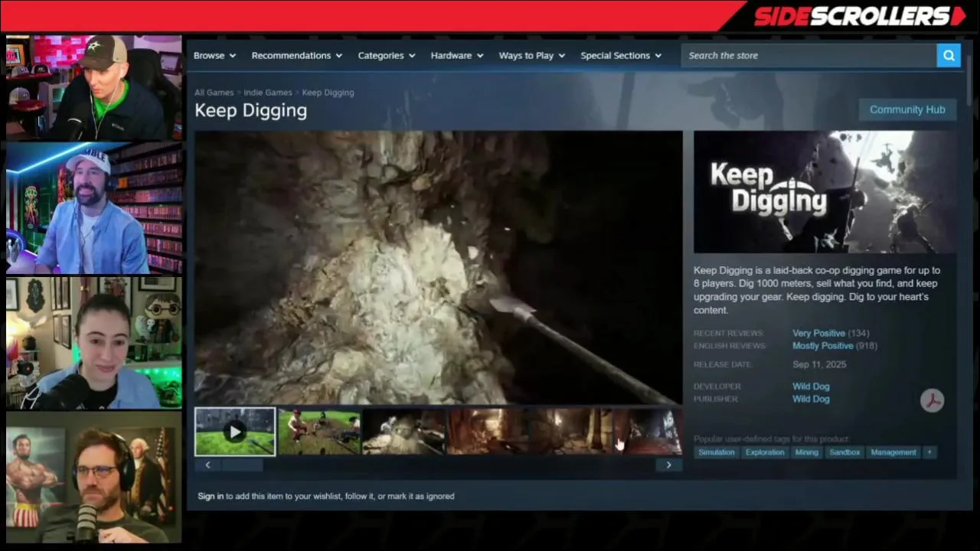
Task: Select the Exploration tag
Action: [x=765, y=452]
